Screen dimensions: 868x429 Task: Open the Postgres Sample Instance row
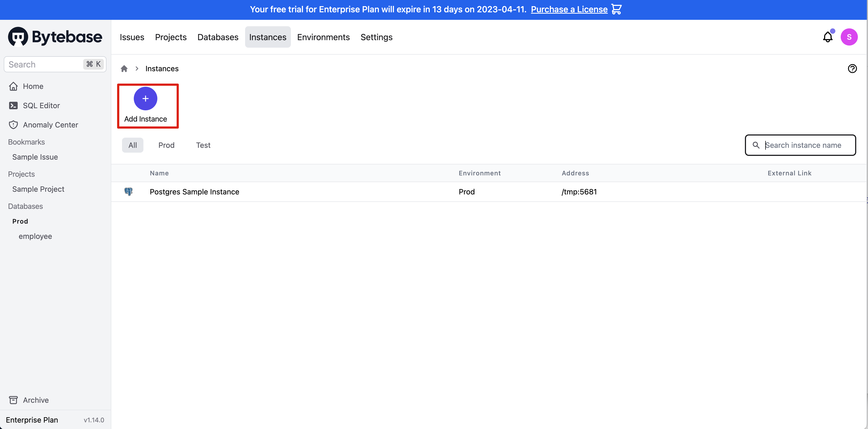195,191
